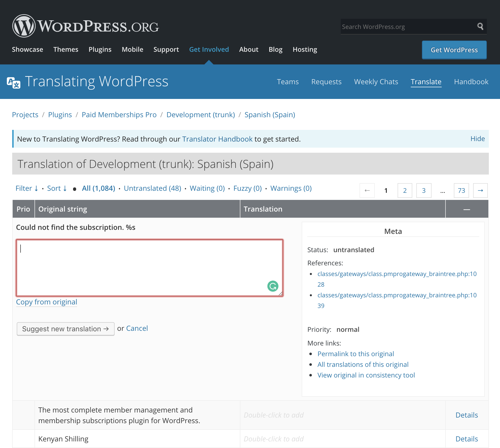500x448 pixels.
Task: Hide the handbook notice
Action: click(477, 139)
